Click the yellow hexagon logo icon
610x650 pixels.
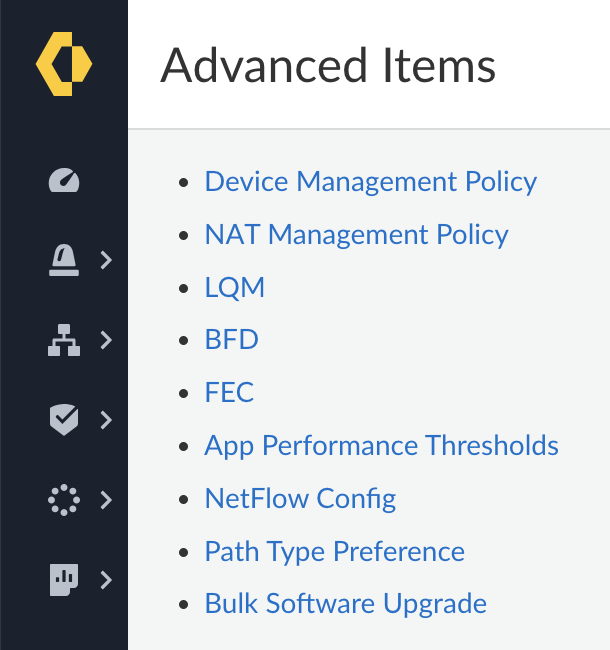click(x=64, y=64)
